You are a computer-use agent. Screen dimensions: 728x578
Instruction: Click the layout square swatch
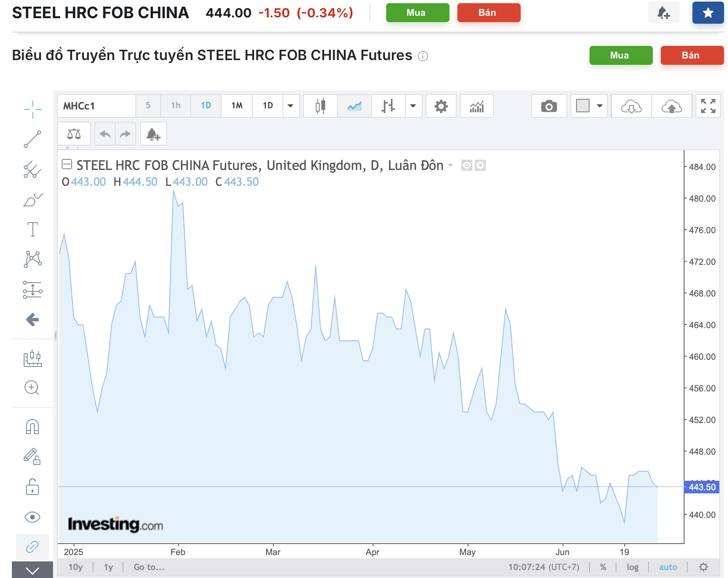pyautogui.click(x=583, y=106)
